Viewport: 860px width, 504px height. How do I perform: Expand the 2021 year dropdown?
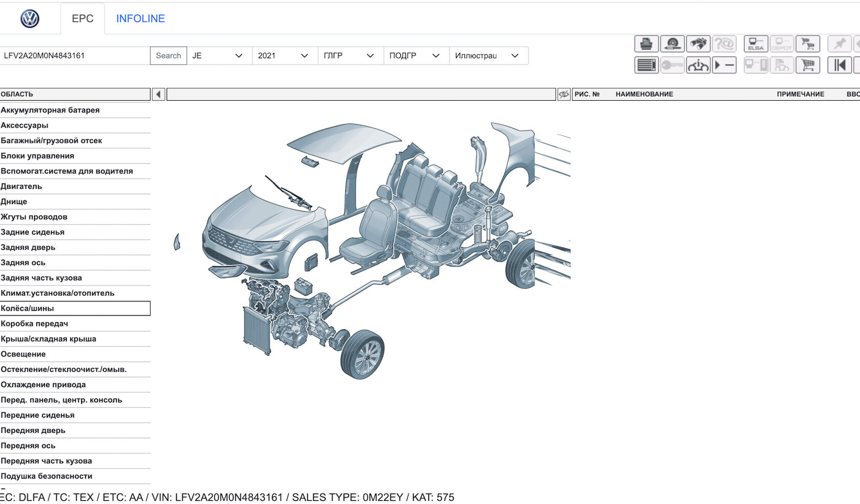pyautogui.click(x=284, y=56)
